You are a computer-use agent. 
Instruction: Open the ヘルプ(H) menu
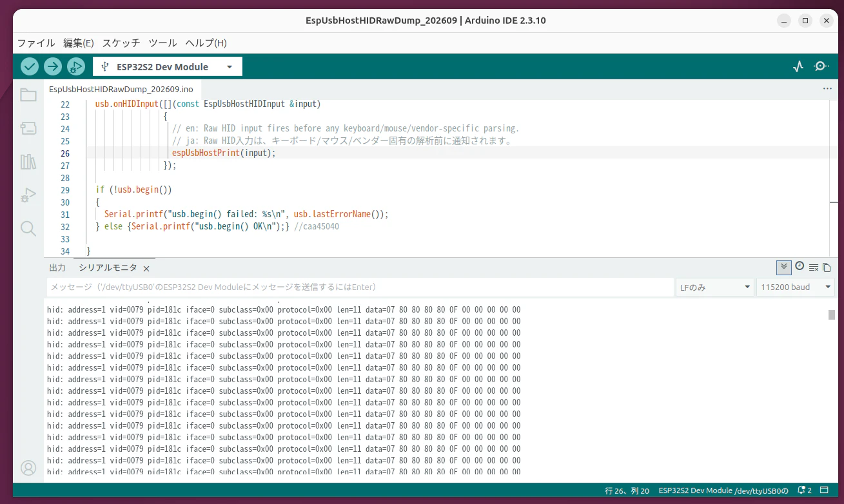(x=206, y=43)
